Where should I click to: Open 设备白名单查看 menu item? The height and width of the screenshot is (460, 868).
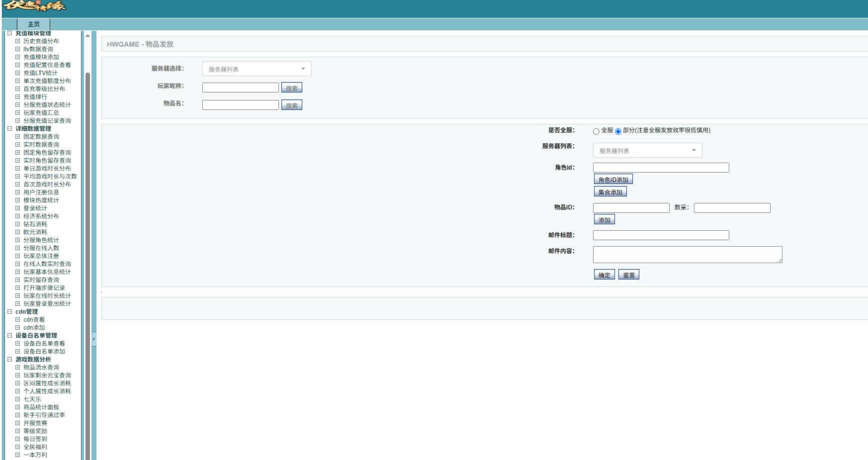44,344
